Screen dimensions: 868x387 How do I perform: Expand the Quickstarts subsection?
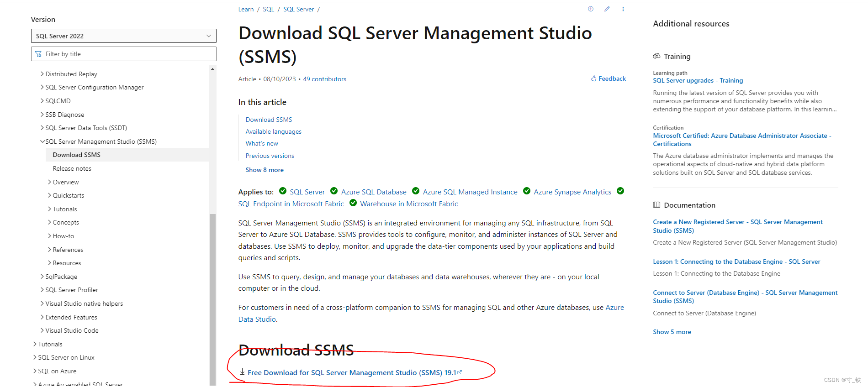pyautogui.click(x=49, y=195)
